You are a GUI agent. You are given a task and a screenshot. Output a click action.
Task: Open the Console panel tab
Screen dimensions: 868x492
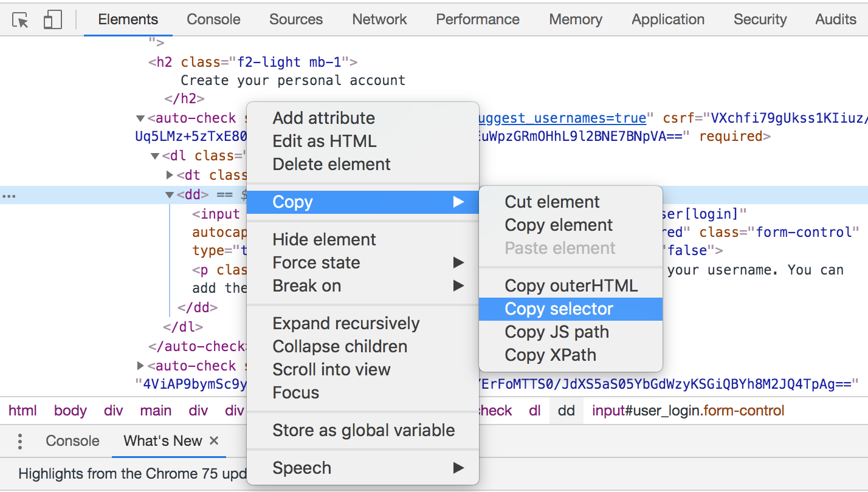(213, 19)
